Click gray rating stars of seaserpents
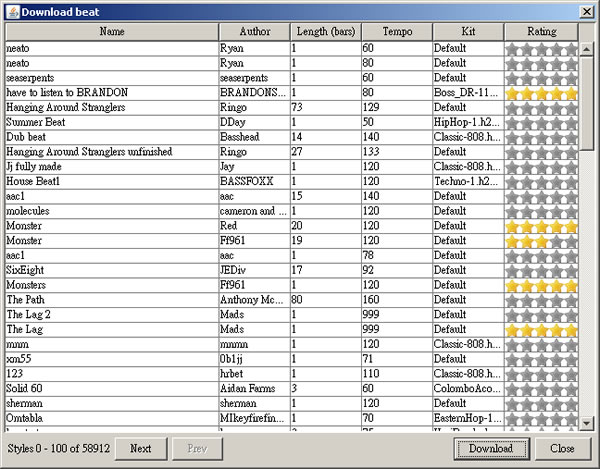 [x=541, y=78]
